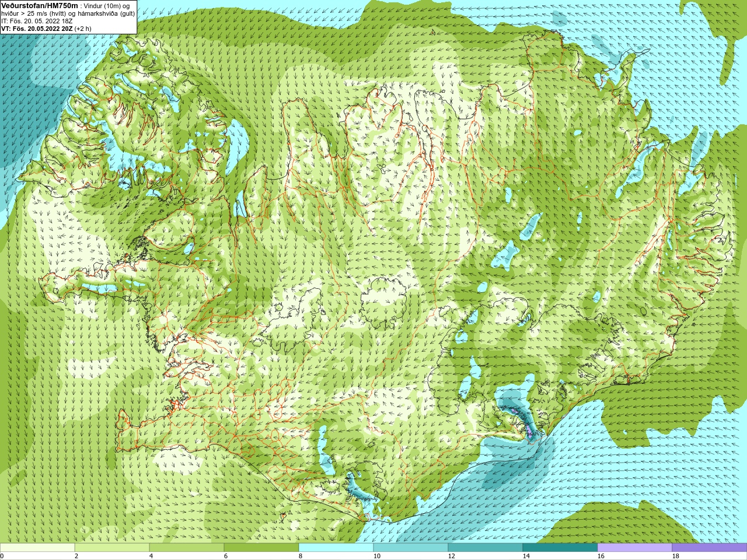Click the legend scale label "6"

pyautogui.click(x=226, y=556)
